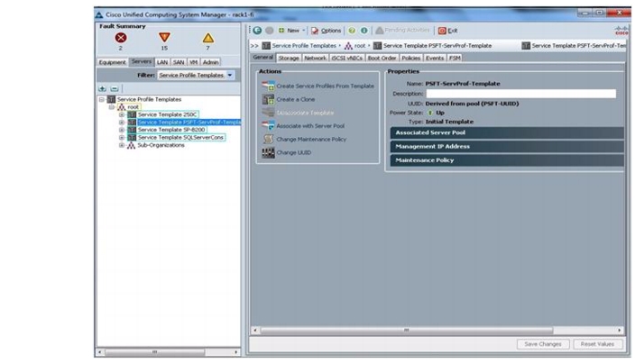The width and height of the screenshot is (635, 364).
Task: Switch to the Equipment tab
Action: (112, 62)
